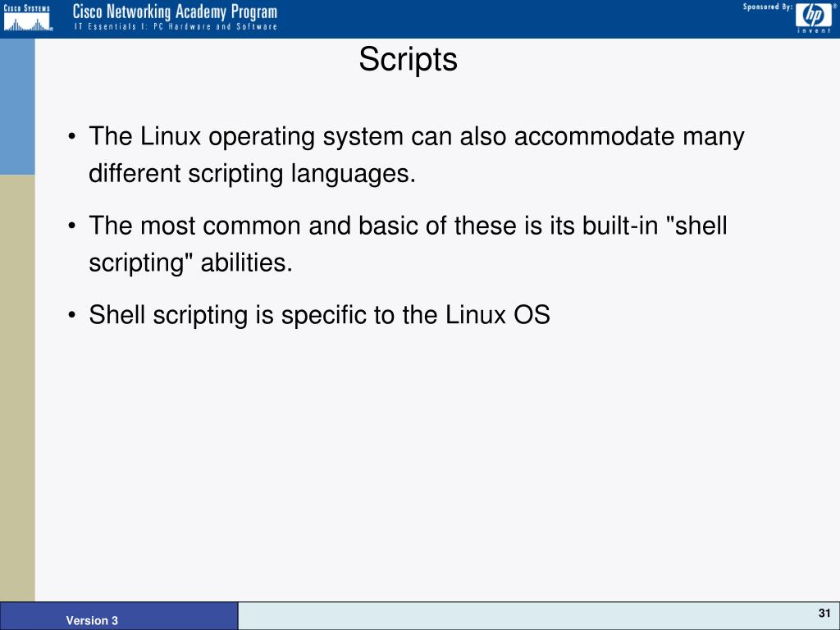Viewport: 840px width, 630px height.
Task: Click the word abilities in second bullet
Action: (x=246, y=262)
